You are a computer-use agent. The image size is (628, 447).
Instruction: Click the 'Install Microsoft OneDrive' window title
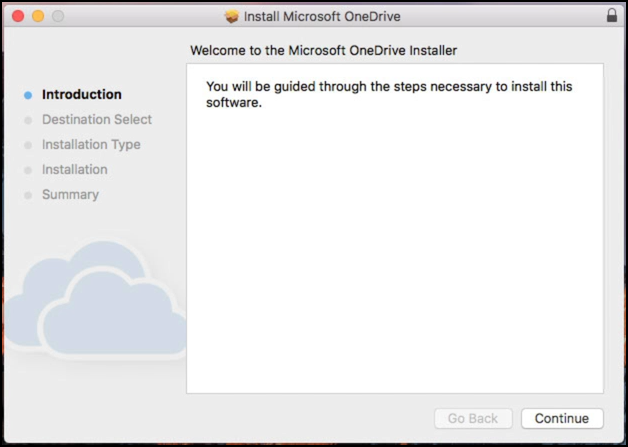(322, 16)
